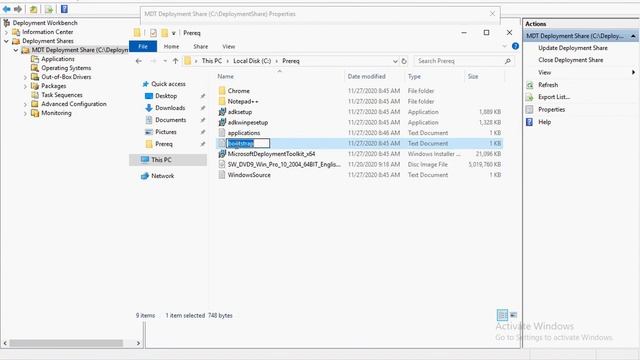Open Documents in Quick access
Viewport: 640px width, 360px height.
(171, 120)
